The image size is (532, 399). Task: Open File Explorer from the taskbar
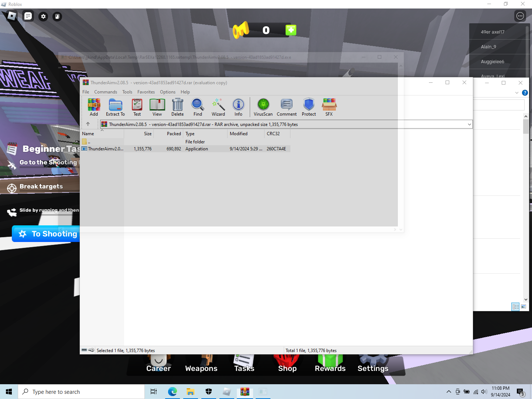click(190, 392)
